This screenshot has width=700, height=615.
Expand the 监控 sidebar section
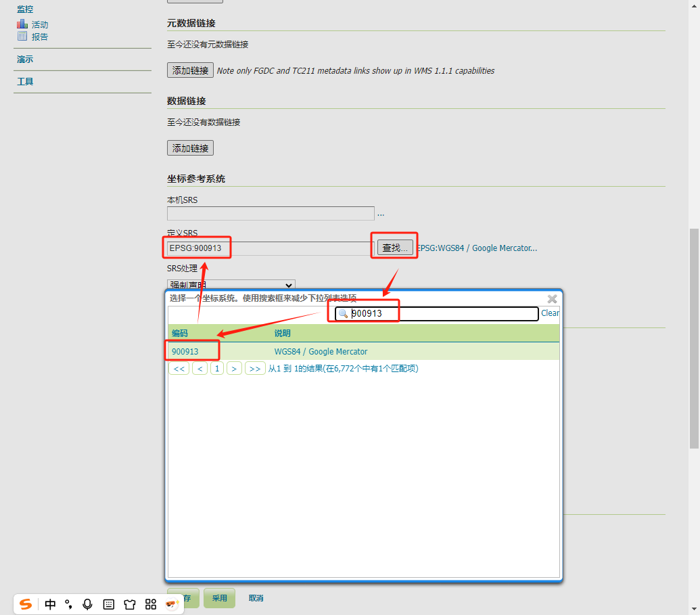click(25, 9)
